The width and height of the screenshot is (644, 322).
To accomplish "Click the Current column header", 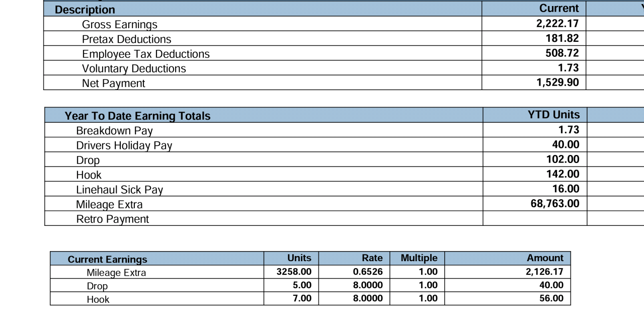I will coord(558,9).
